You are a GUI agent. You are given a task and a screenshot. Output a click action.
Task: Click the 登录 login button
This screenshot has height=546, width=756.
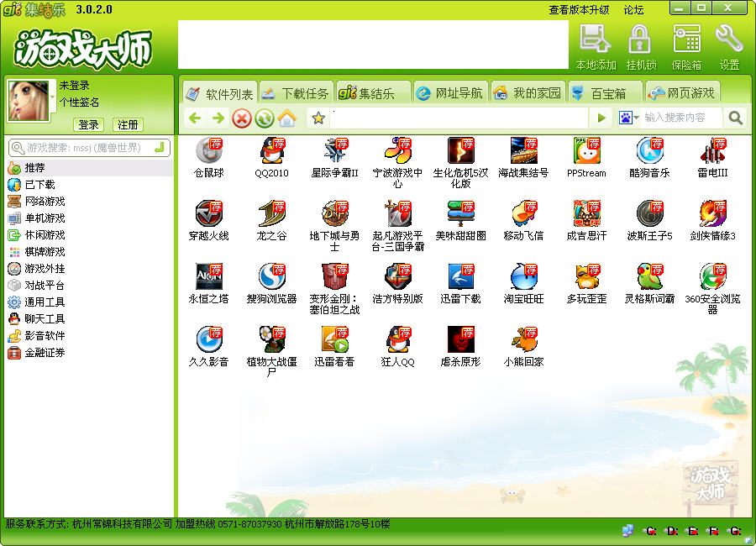tap(88, 125)
